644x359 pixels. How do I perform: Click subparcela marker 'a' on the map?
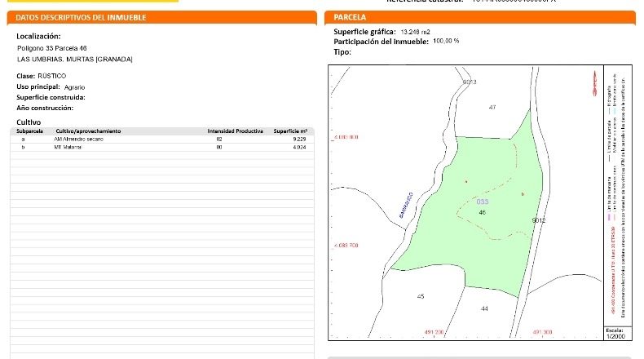point(465,181)
